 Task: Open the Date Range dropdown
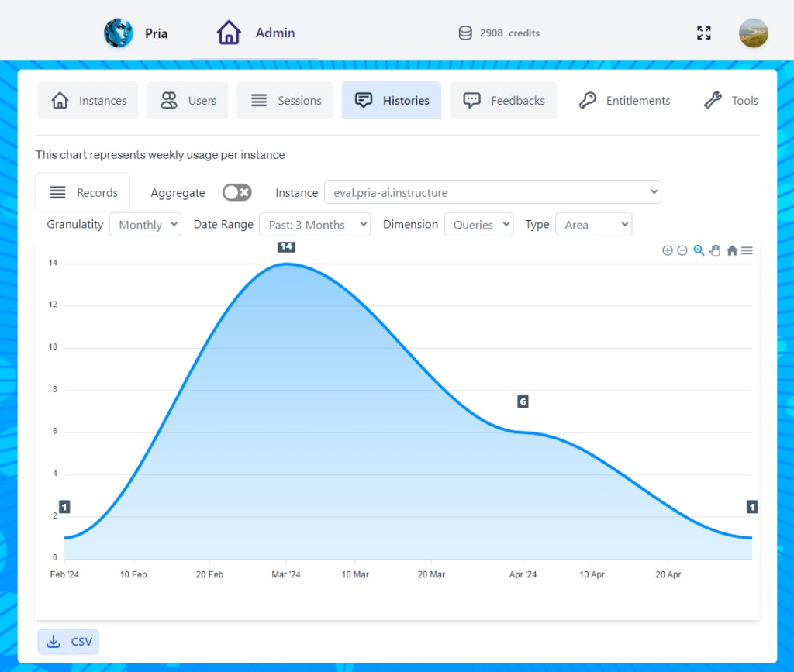pyautogui.click(x=315, y=224)
